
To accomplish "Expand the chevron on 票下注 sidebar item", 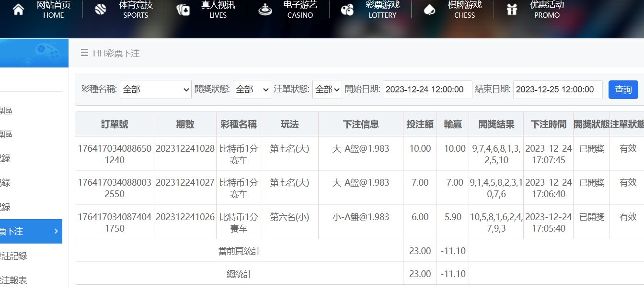I will [56, 232].
